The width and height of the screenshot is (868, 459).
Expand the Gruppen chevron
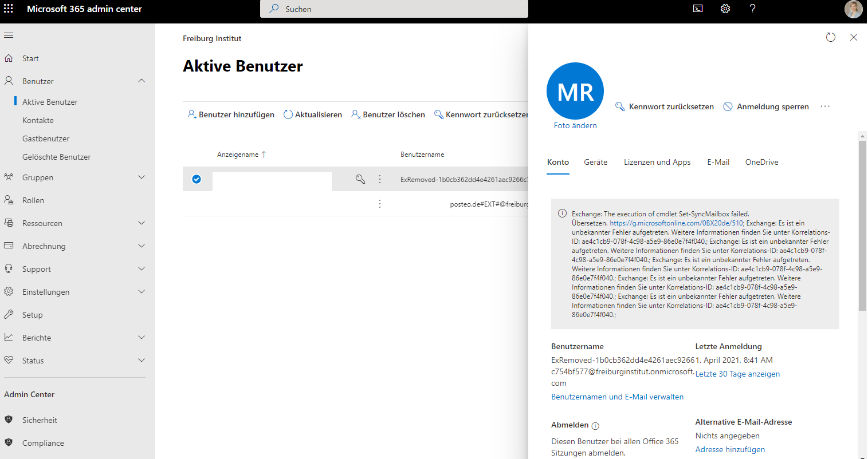[x=142, y=177]
